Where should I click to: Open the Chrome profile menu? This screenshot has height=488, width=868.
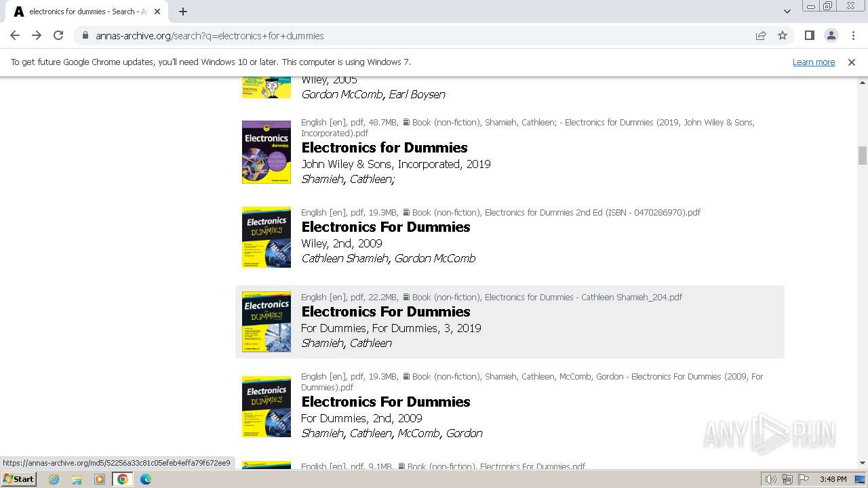[x=831, y=35]
